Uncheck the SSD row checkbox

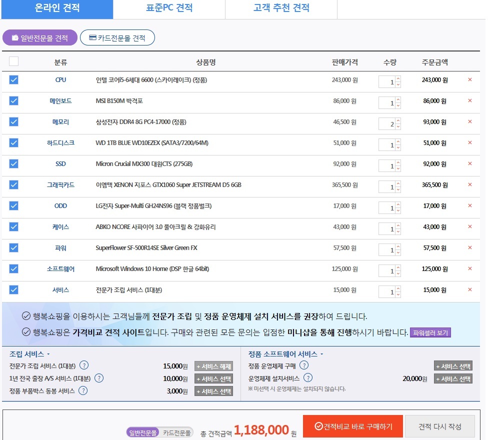[x=14, y=163]
